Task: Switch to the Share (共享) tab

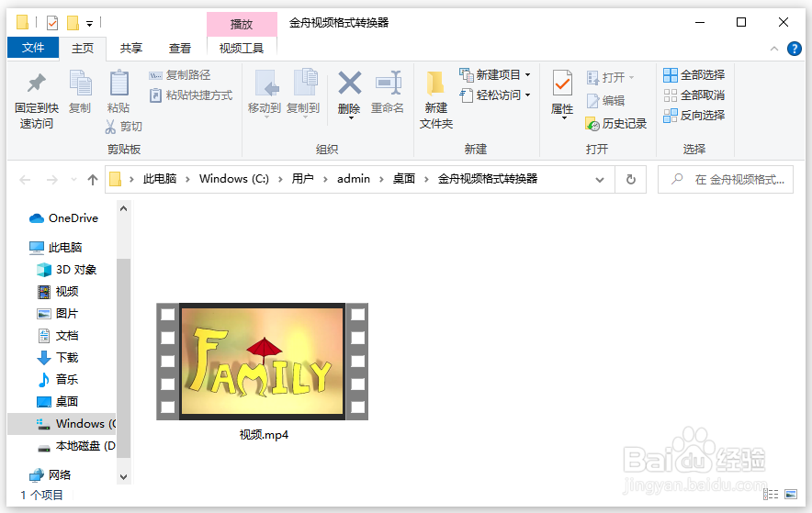Action: pyautogui.click(x=131, y=48)
